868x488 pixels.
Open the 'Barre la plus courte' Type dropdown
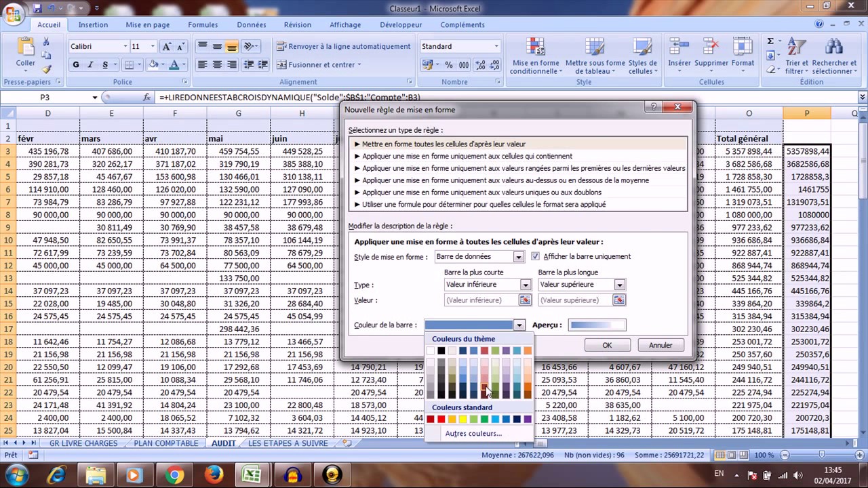click(x=525, y=285)
